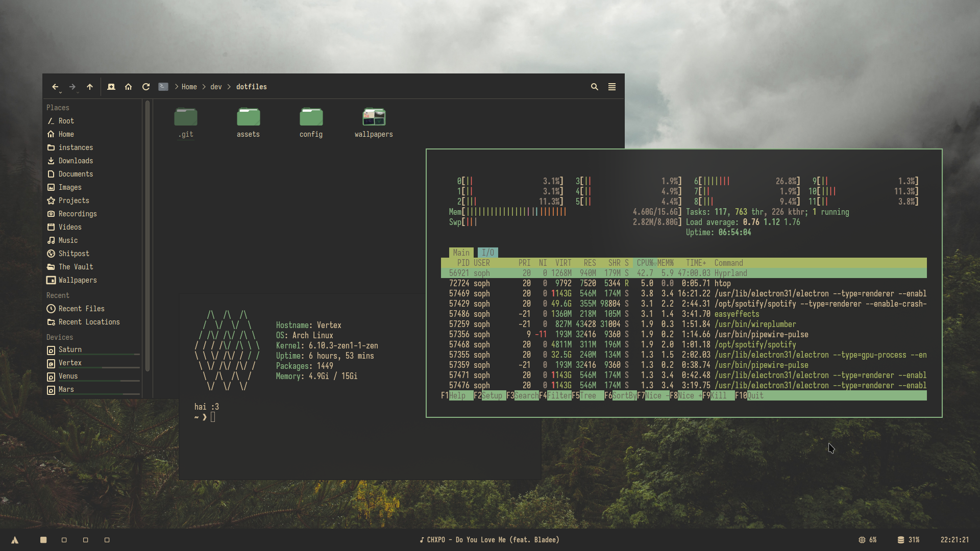Click the launcher logo in status bar
The height and width of the screenshot is (551, 980).
coord(15,540)
